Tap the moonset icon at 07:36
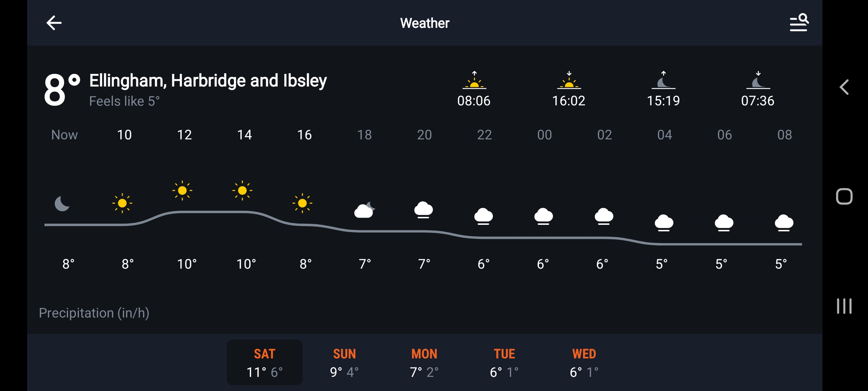Screen dimensions: 868x391 (758, 81)
